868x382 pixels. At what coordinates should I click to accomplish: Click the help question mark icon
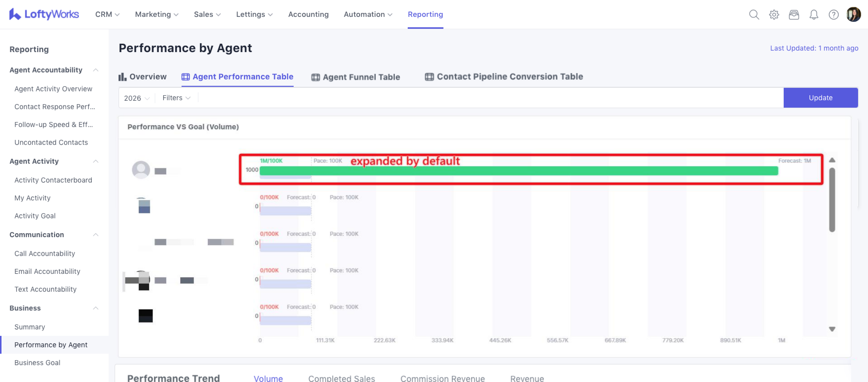833,14
